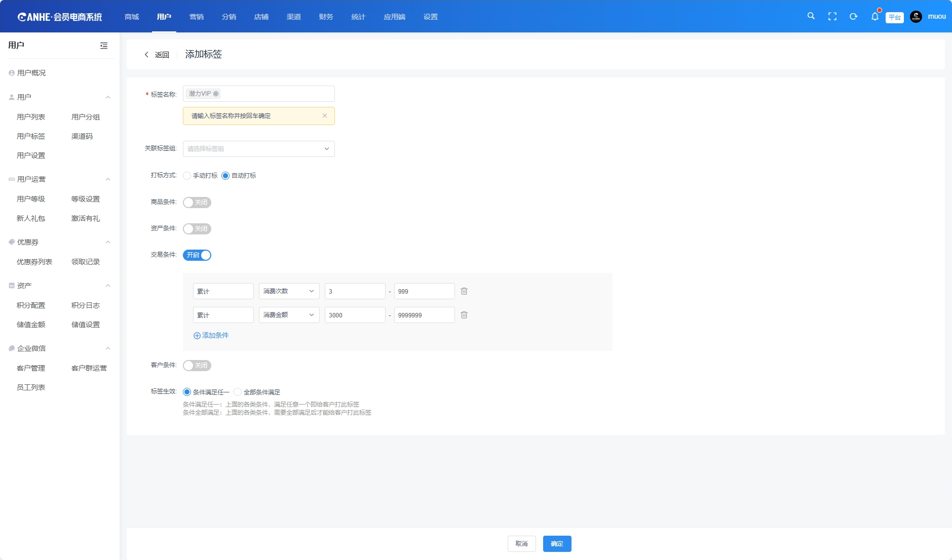Collapse the 用户运营 sidebar section
Image resolution: width=952 pixels, height=560 pixels.
pos(108,179)
